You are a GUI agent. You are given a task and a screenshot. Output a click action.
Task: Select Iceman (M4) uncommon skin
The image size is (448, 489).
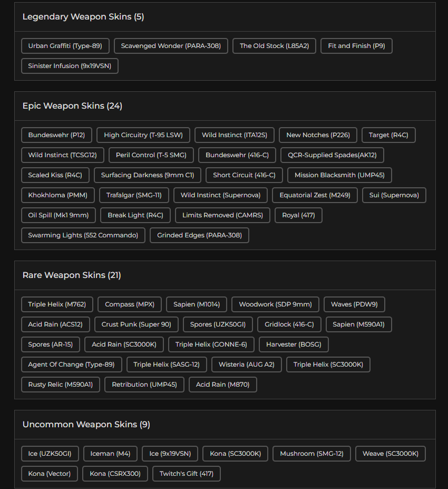(x=110, y=454)
